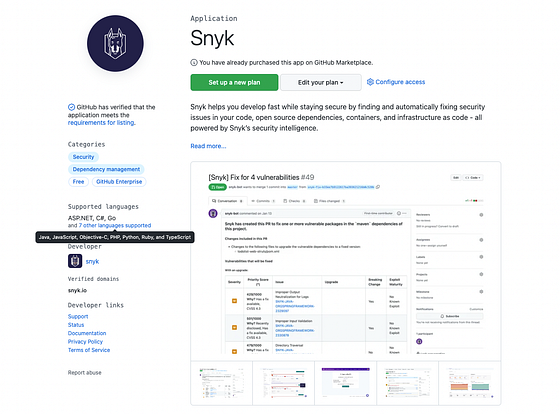Viewport: 560px width, 414px height.
Task: Click the Projects gear icon in screenshot
Action: (481, 274)
